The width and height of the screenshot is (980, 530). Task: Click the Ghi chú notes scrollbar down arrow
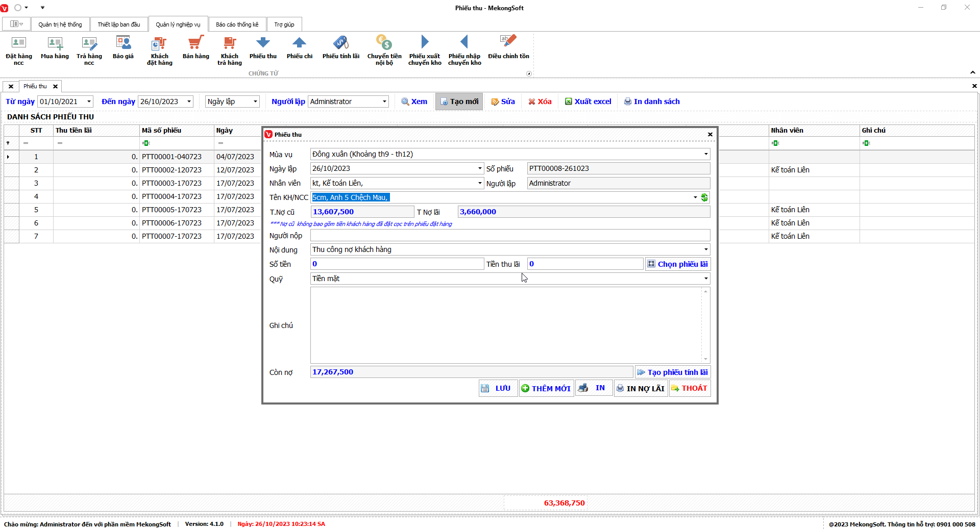pyautogui.click(x=705, y=359)
